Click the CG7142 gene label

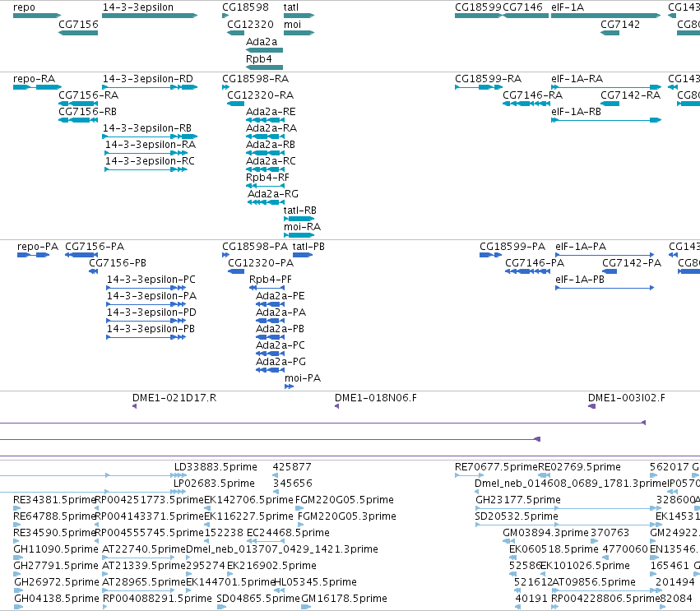point(620,24)
